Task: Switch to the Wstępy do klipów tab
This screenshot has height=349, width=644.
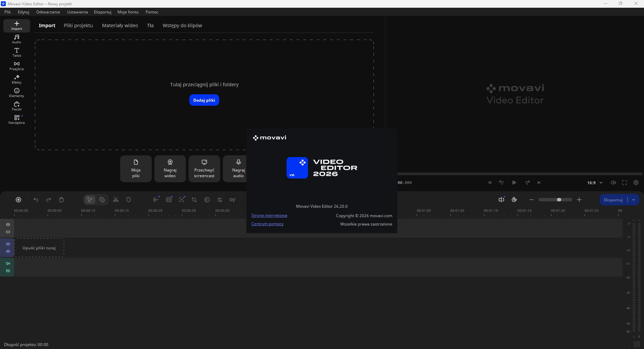Action: coord(182,26)
